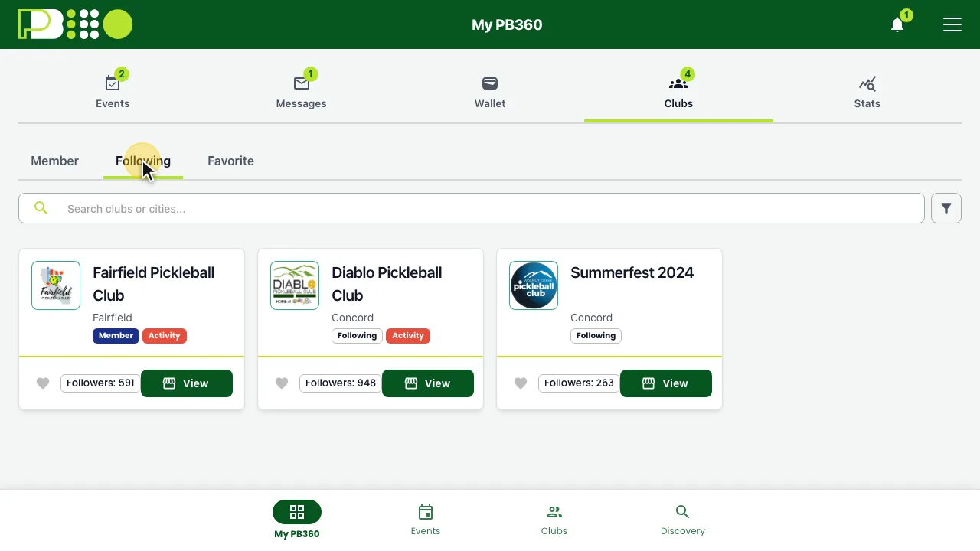Click the Fairfield Pickleball Club logo
The width and height of the screenshot is (980, 551).
point(56,285)
